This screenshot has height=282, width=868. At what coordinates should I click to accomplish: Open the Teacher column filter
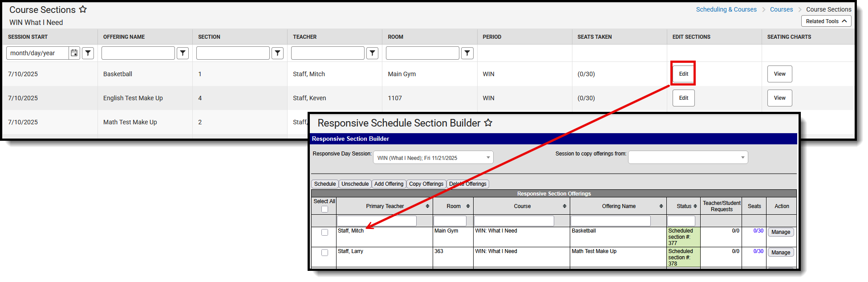[x=373, y=53]
